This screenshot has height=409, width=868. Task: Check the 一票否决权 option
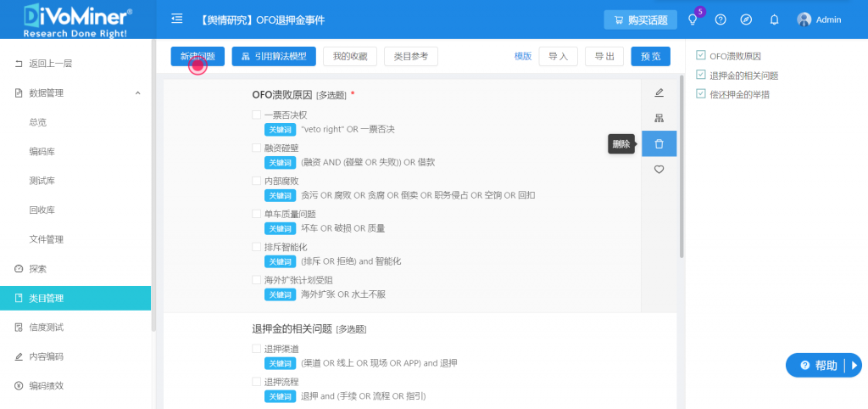tap(256, 115)
